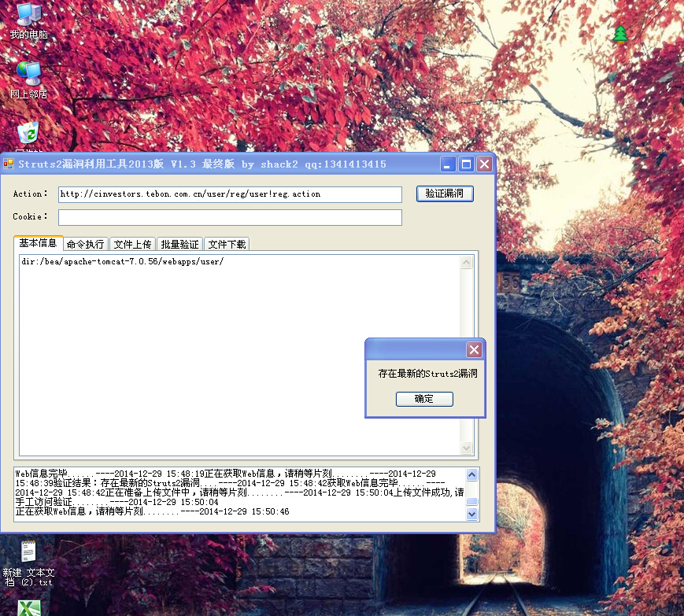Open the 文件上传 tab

pos(132,244)
